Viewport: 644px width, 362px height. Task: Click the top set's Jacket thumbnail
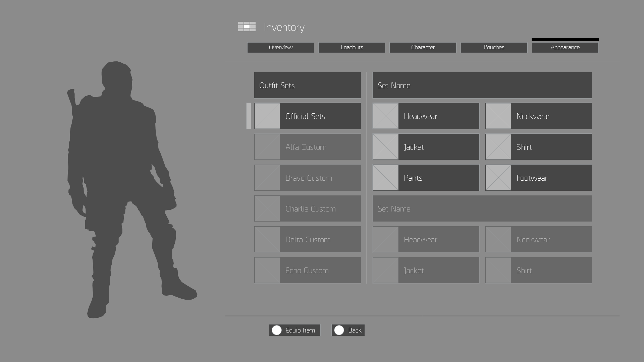(386, 147)
